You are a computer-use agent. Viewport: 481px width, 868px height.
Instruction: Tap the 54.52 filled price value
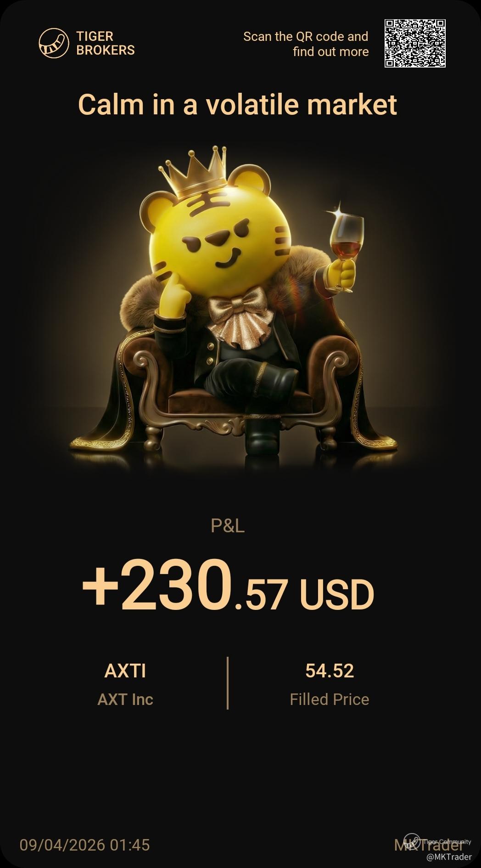(330, 671)
